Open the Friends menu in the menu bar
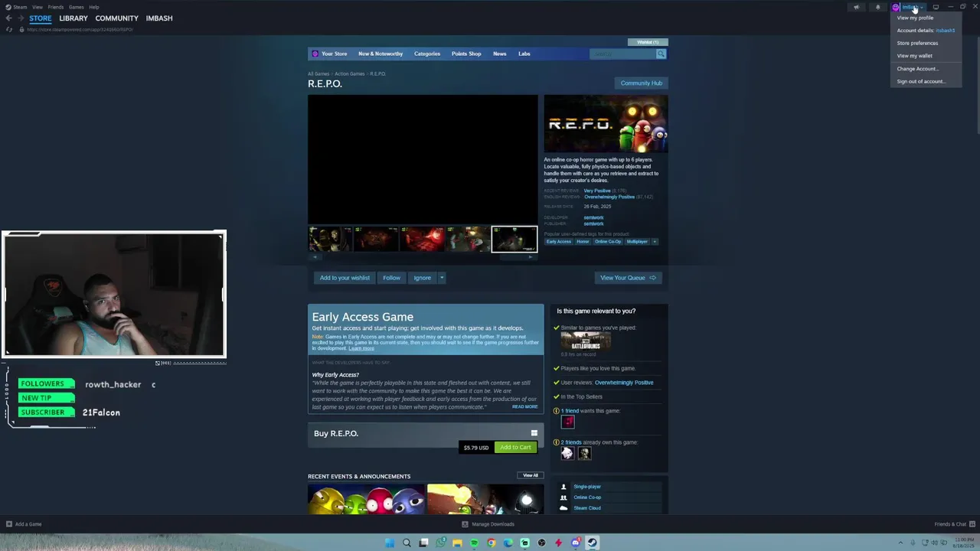Image resolution: width=980 pixels, height=551 pixels. 56,7
